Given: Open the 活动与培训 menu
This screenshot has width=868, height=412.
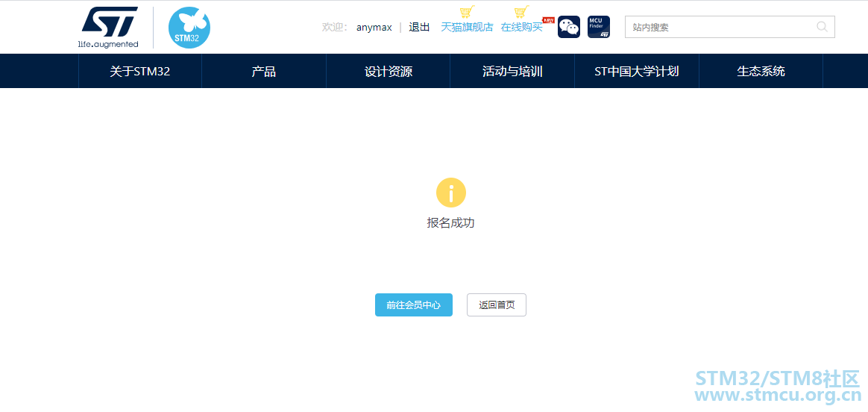Looking at the screenshot, I should (x=512, y=71).
